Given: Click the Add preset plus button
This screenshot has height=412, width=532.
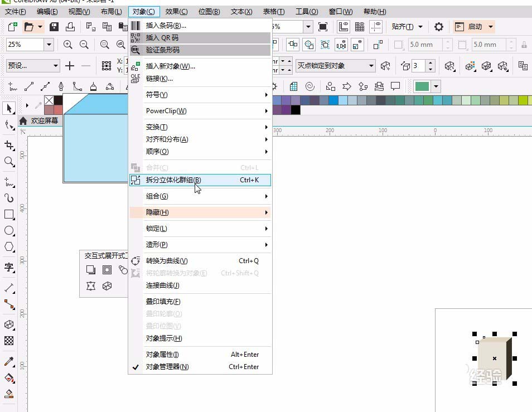Looking at the screenshot, I should (x=70, y=65).
